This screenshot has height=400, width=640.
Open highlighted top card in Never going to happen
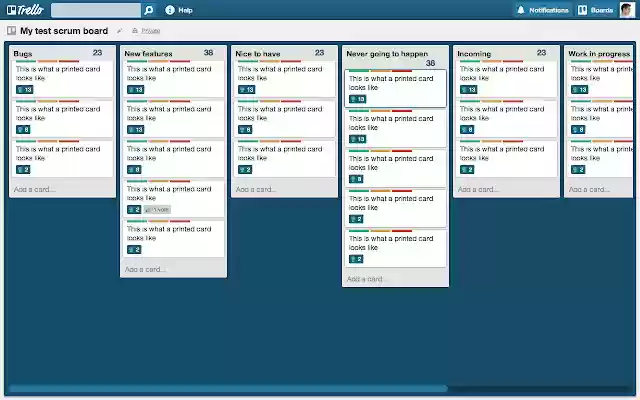(x=395, y=88)
